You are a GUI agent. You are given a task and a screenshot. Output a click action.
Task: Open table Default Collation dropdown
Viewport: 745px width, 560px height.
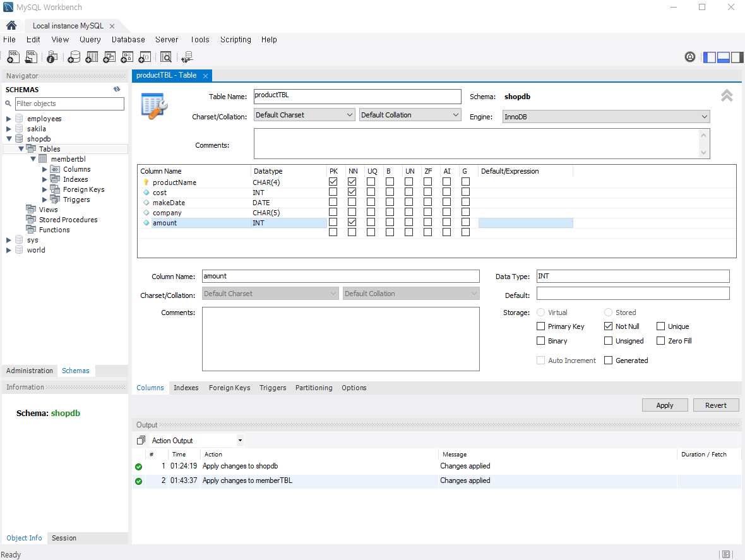pyautogui.click(x=410, y=115)
